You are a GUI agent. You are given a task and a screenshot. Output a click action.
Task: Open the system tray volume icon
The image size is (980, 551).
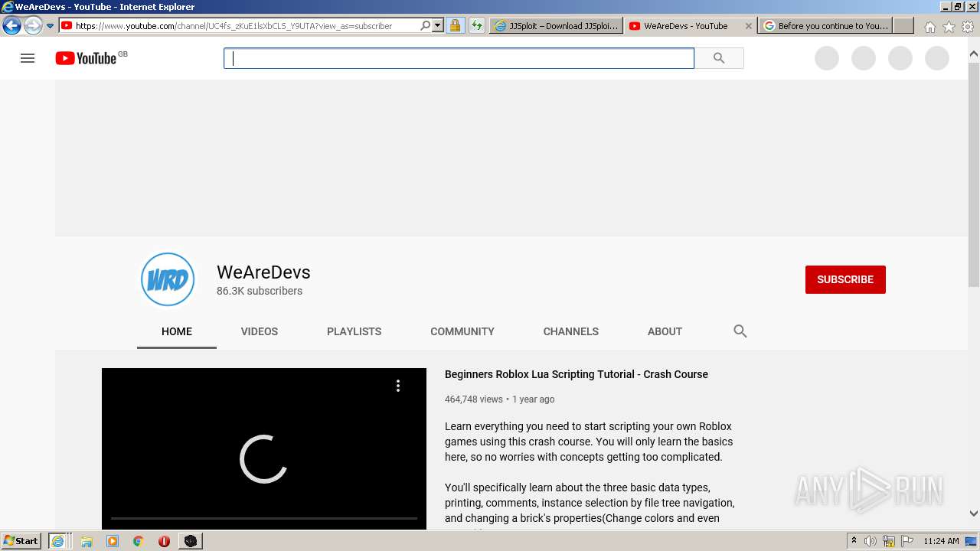tap(871, 541)
